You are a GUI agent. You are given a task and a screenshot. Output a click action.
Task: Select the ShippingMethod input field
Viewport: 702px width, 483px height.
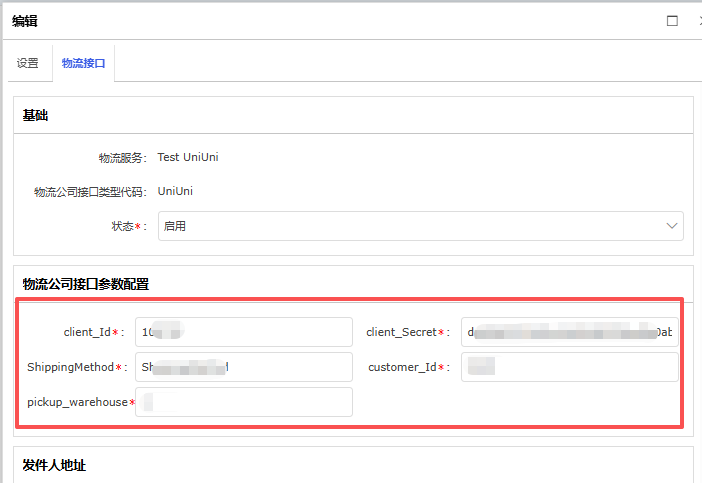tap(245, 367)
